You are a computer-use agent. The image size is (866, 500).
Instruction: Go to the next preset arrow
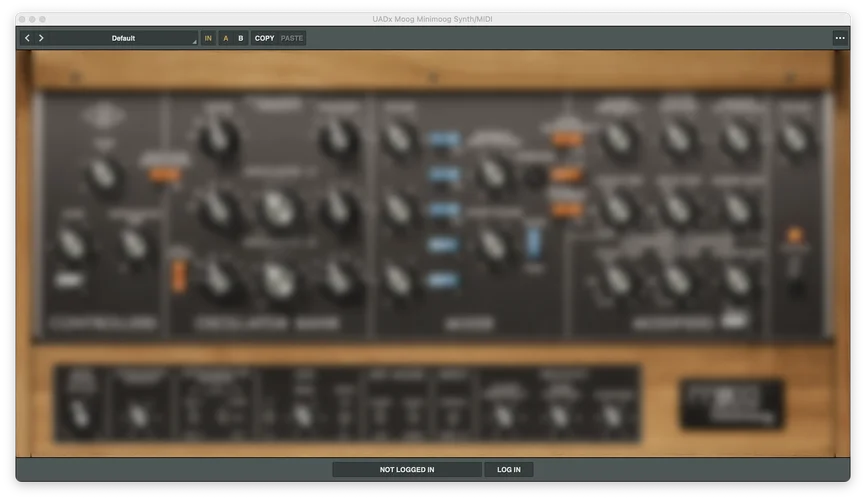pos(41,38)
